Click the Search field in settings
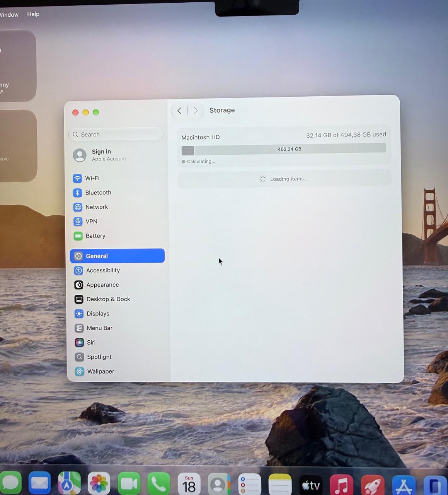 coord(116,134)
